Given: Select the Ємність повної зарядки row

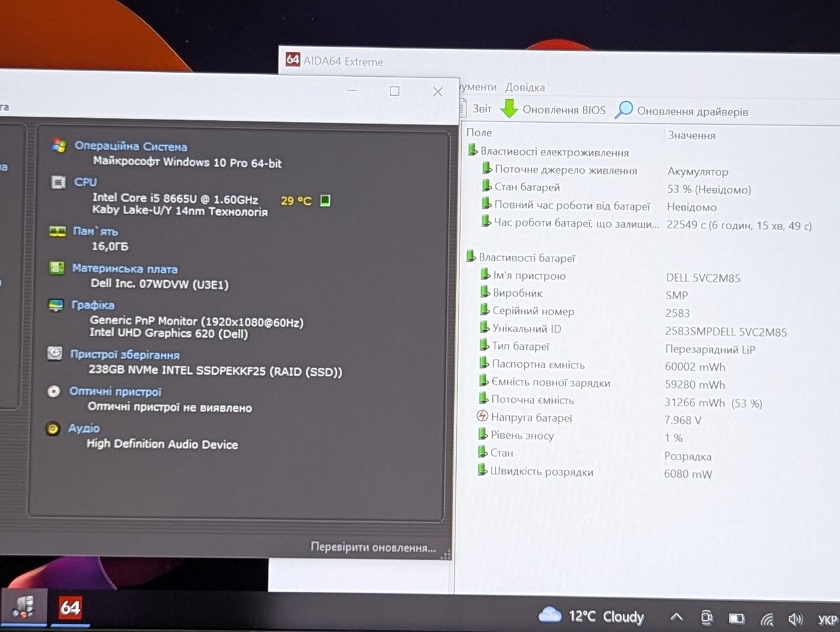Looking at the screenshot, I should (x=551, y=383).
